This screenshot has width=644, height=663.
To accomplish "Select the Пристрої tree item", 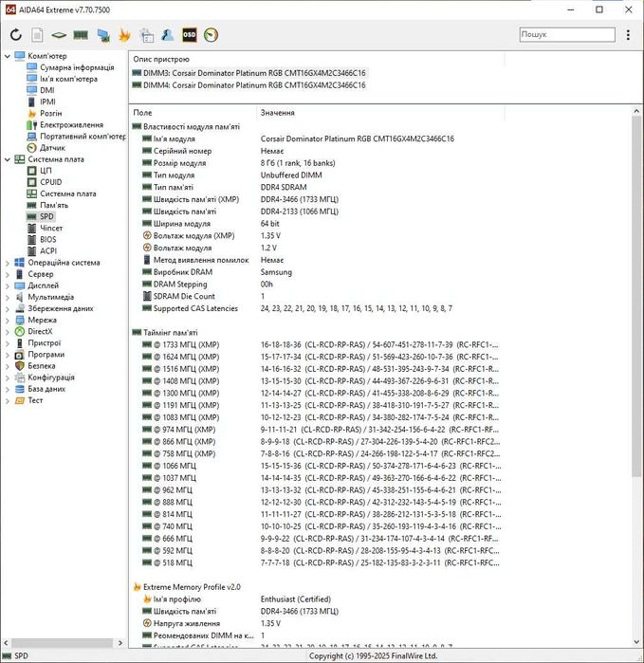I will pyautogui.click(x=45, y=343).
